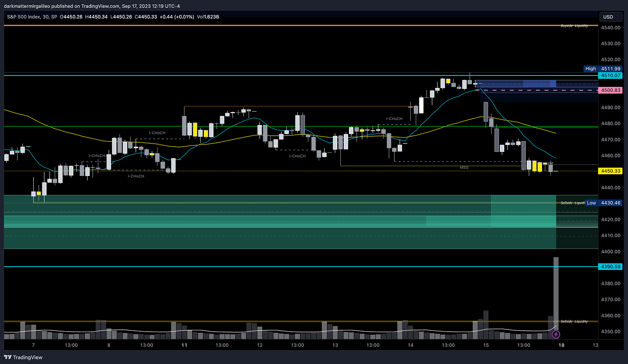Click the 4540.00 price axis tick
The height and width of the screenshot is (364, 628).
[610, 28]
